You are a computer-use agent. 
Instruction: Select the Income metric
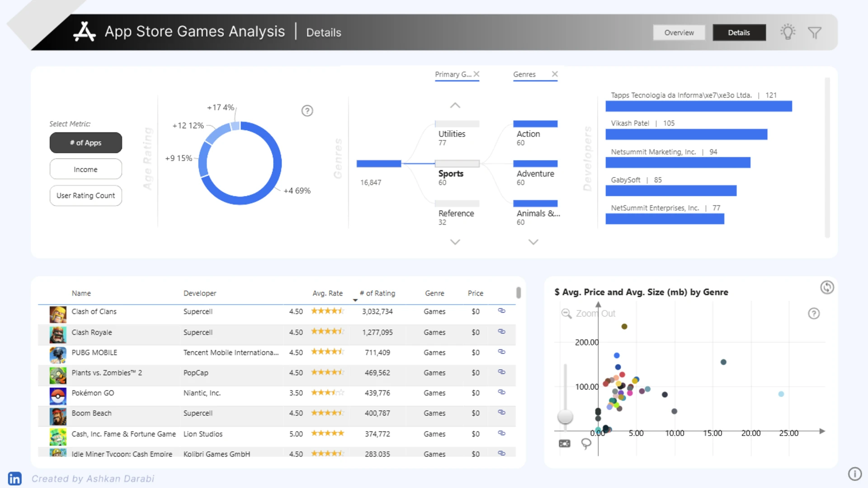[x=85, y=169]
